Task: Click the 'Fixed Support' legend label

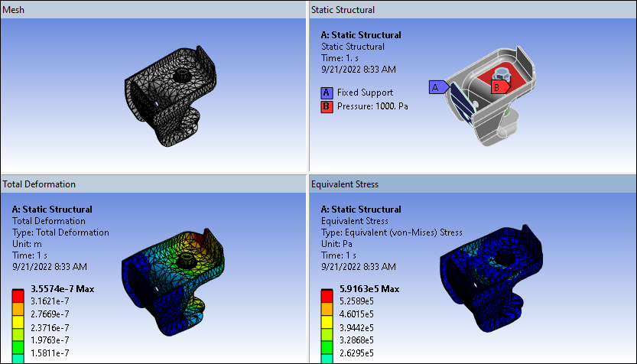Action: (x=365, y=93)
